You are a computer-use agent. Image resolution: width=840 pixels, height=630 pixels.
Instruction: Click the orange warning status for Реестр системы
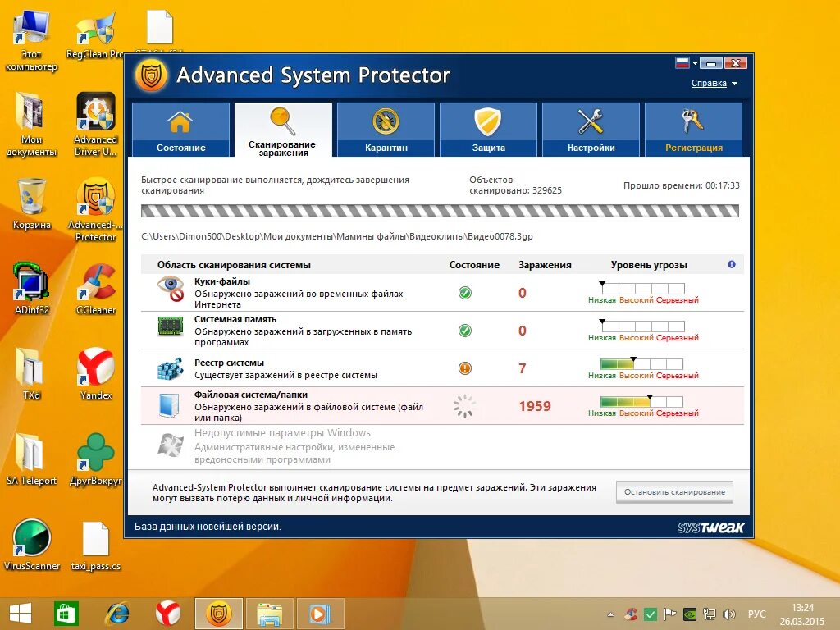(x=465, y=368)
